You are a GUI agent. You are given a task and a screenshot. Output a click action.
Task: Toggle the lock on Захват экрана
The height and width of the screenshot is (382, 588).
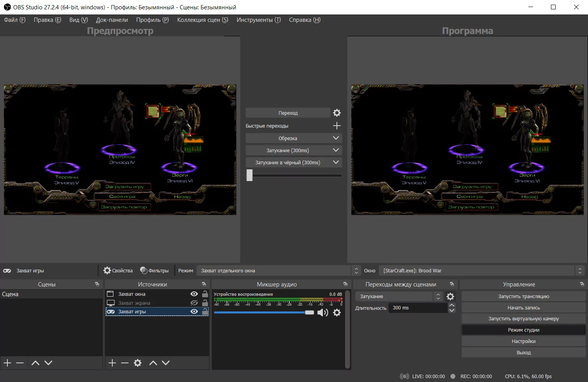(x=205, y=303)
